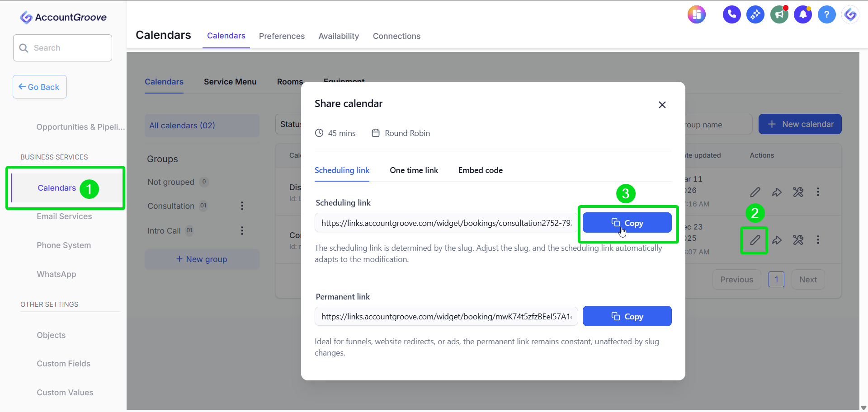Click the edit pencil for the Dis row
This screenshot has width=868, height=412.
point(755,192)
